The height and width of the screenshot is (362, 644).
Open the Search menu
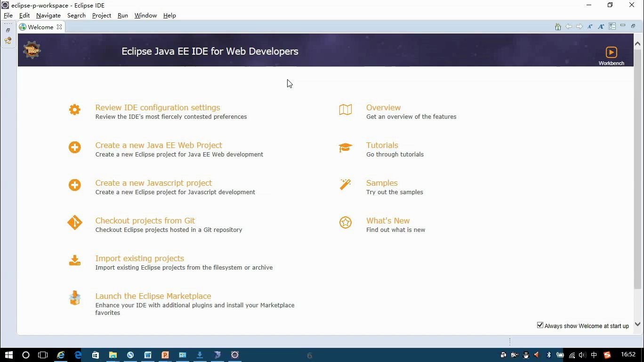click(76, 16)
